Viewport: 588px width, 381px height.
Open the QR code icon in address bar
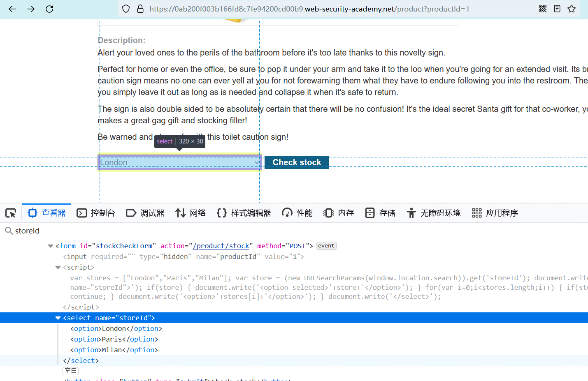[543, 9]
